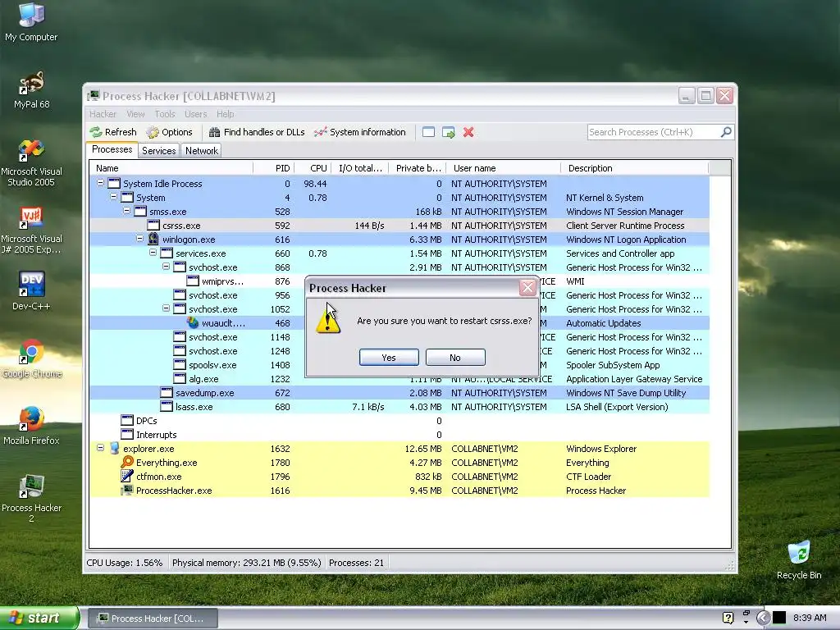This screenshot has width=840, height=630.
Task: Open Options from the toolbar
Action: 169,132
